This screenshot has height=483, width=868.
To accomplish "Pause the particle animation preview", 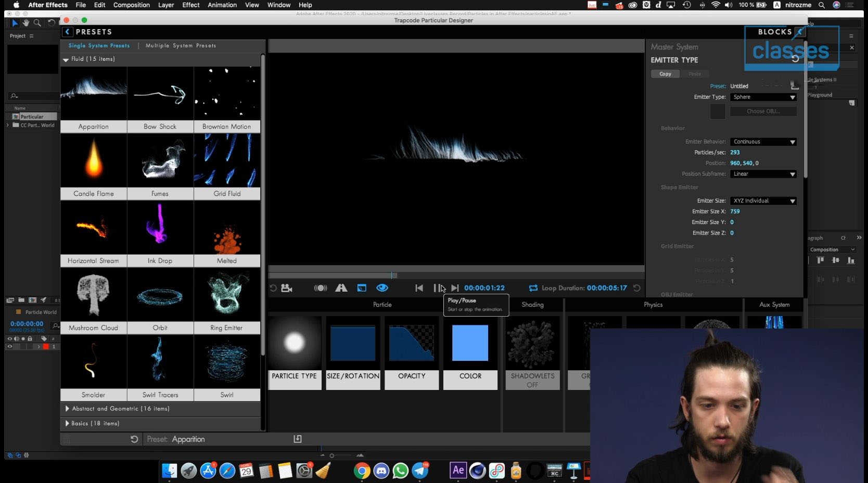I will click(x=438, y=288).
